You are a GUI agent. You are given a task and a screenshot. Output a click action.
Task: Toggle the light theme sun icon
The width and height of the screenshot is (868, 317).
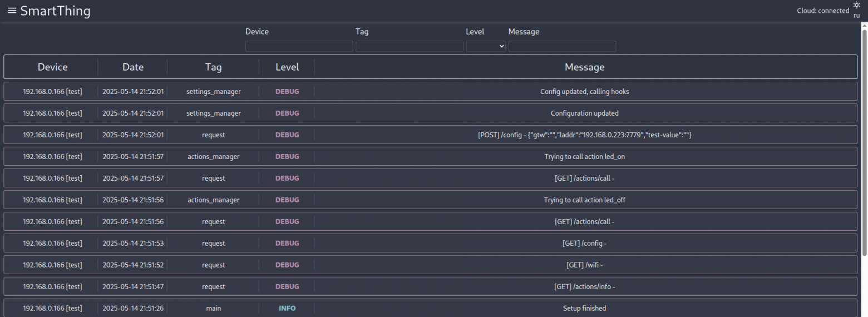[x=856, y=5]
